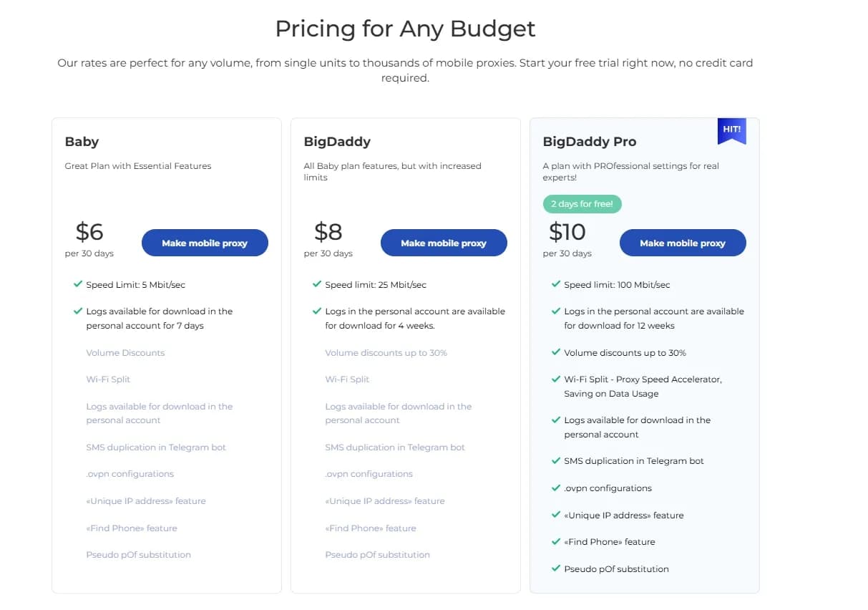Click the checkmark next to Volume discounts up to 30%
868x610 pixels.
tap(556, 352)
